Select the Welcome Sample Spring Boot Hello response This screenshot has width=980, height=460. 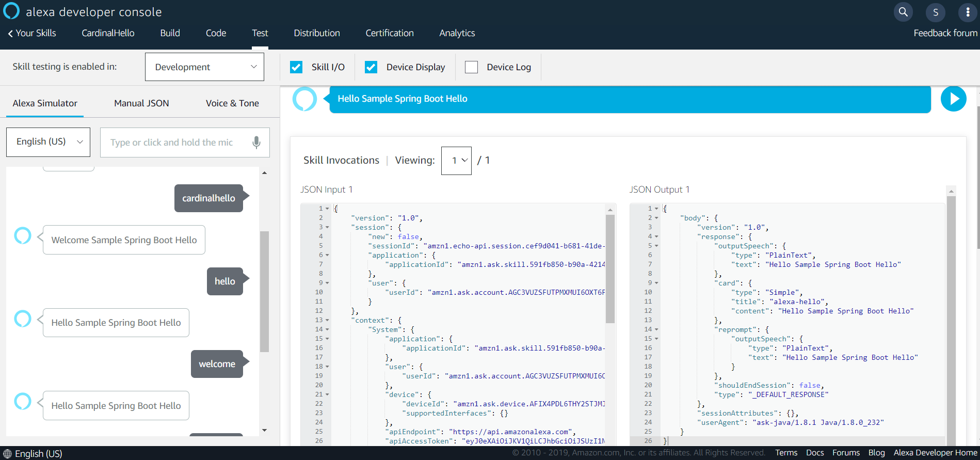(124, 240)
